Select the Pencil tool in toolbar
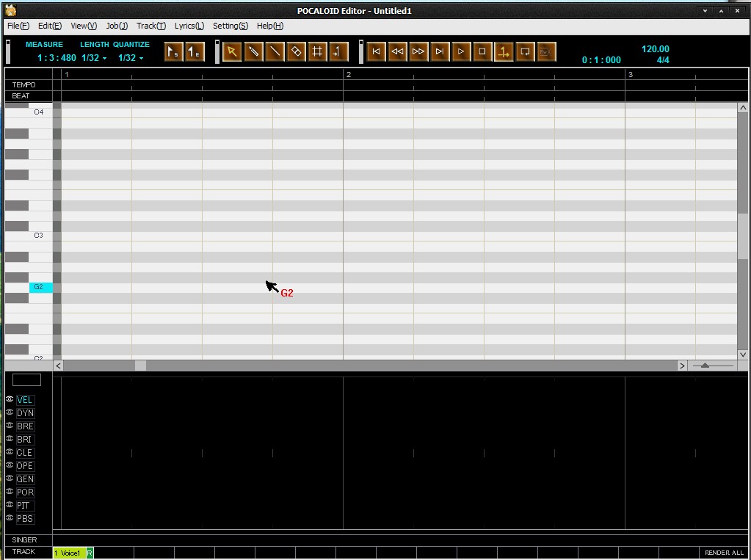The width and height of the screenshot is (751, 560). (x=253, y=51)
